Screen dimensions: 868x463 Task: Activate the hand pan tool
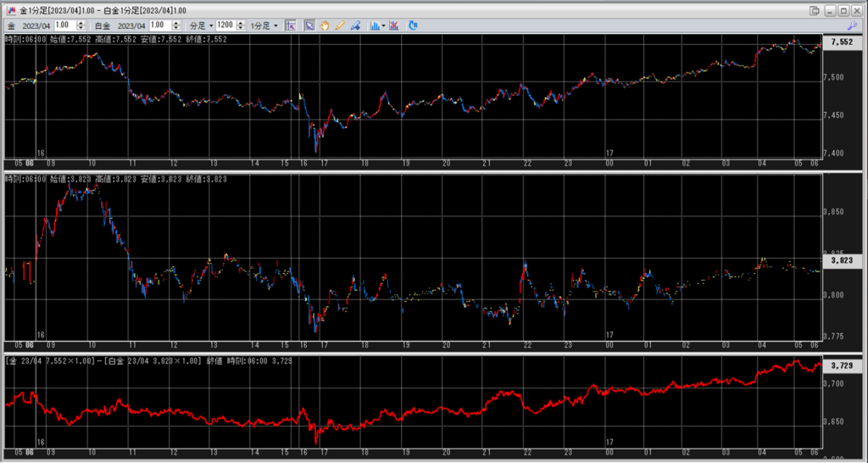coord(325,25)
